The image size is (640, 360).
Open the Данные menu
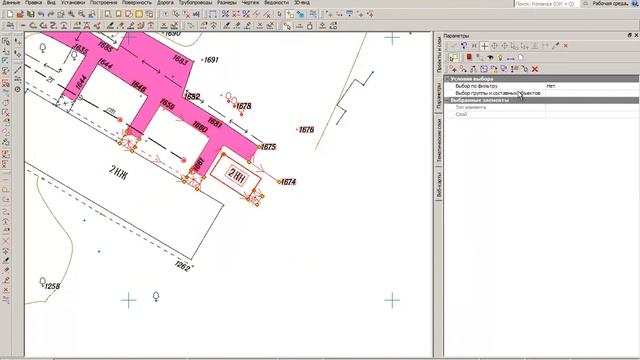[11, 2]
